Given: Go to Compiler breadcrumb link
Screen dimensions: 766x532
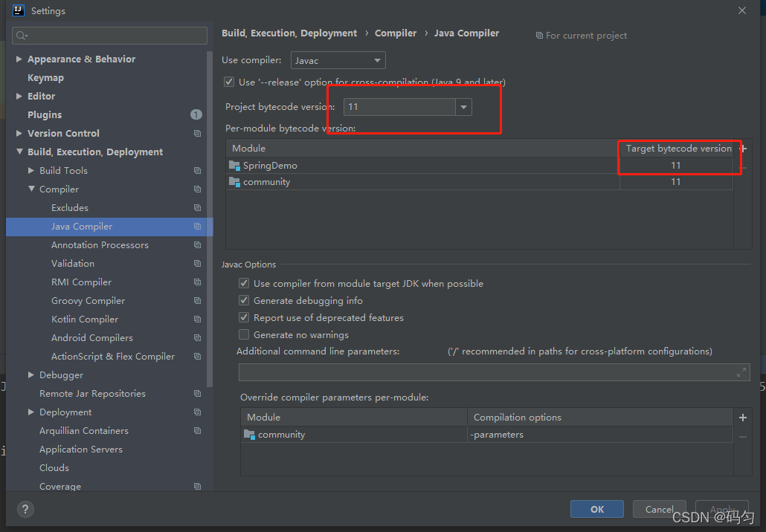Looking at the screenshot, I should coord(396,33).
